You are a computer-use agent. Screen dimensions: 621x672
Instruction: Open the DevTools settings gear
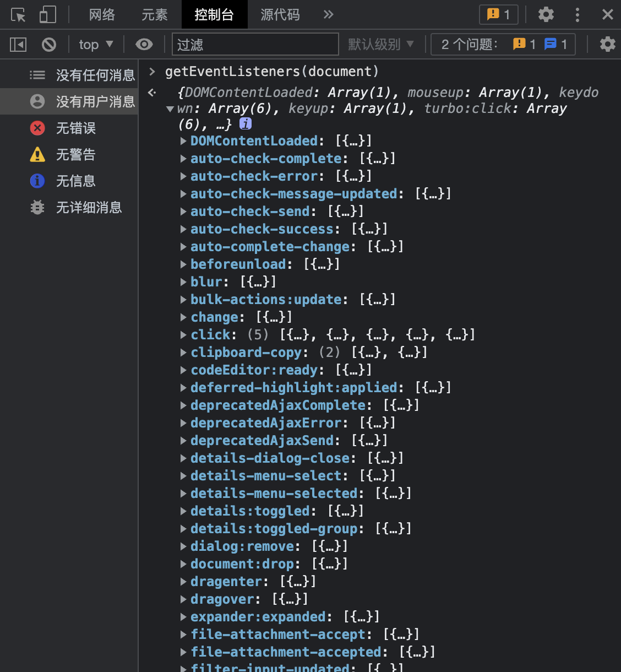click(x=546, y=14)
